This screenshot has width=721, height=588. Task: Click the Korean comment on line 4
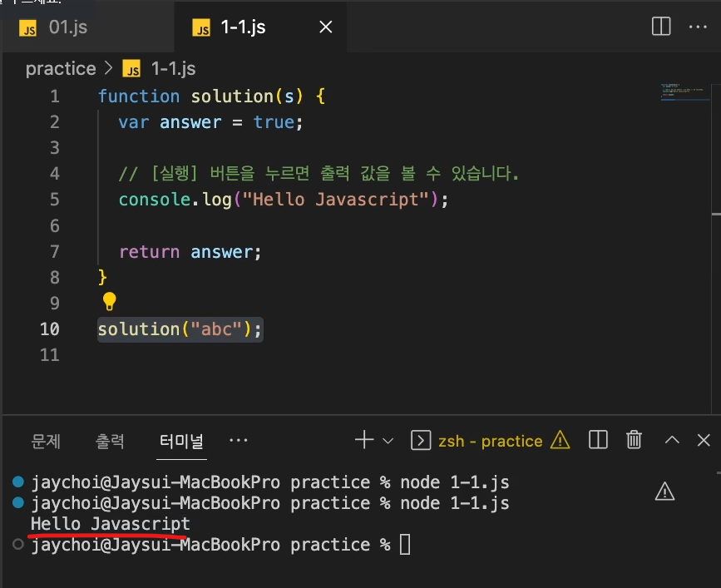pyautogui.click(x=319, y=173)
